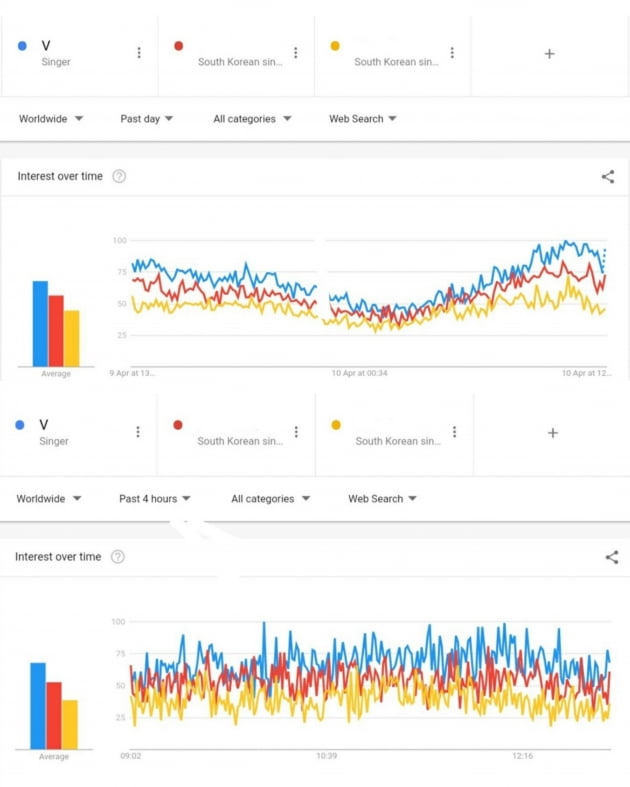Select the V Singer term card in top panel
Viewport: 630px width, 787px height.
pyautogui.click(x=79, y=55)
